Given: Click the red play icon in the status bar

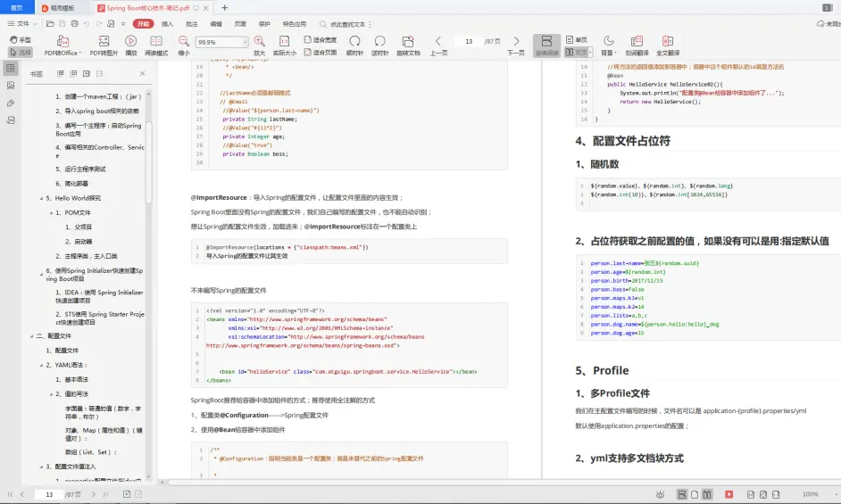Looking at the screenshot, I should pos(729,494).
